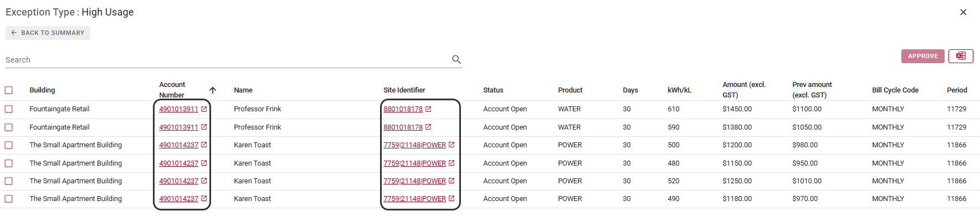Tick the Small Apartment Building row with 490 kWh/kL
The image size is (980, 216).
(9, 199)
